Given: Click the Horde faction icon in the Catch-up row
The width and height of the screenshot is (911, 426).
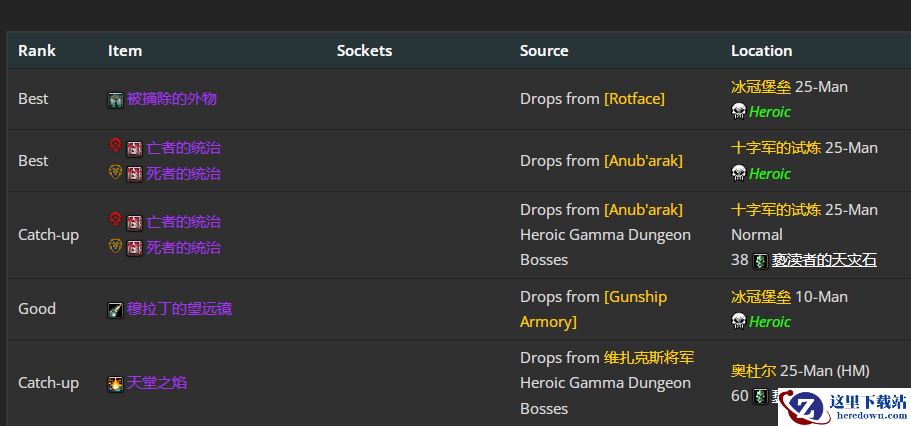Looking at the screenshot, I should 115,220.
